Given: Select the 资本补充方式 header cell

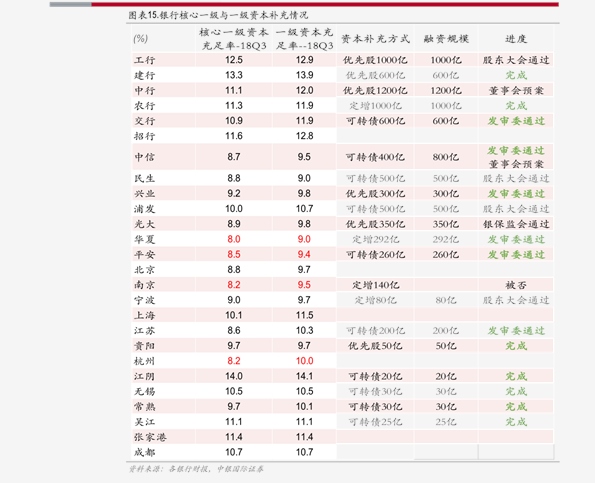Looking at the screenshot, I should tap(375, 39).
